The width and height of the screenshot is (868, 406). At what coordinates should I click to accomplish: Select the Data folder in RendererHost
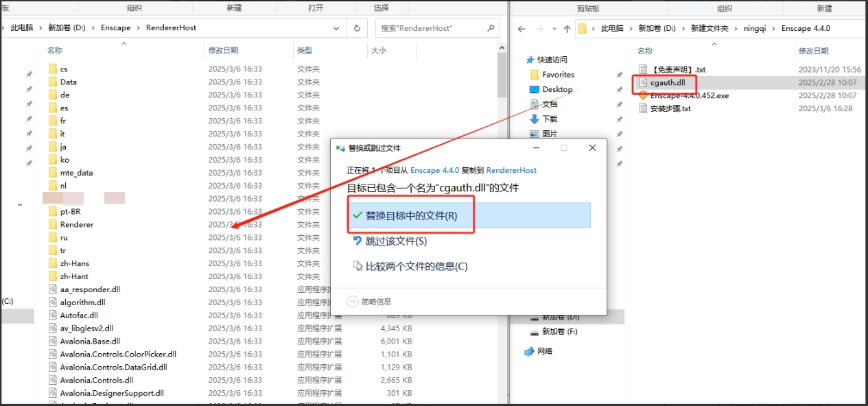coord(69,82)
